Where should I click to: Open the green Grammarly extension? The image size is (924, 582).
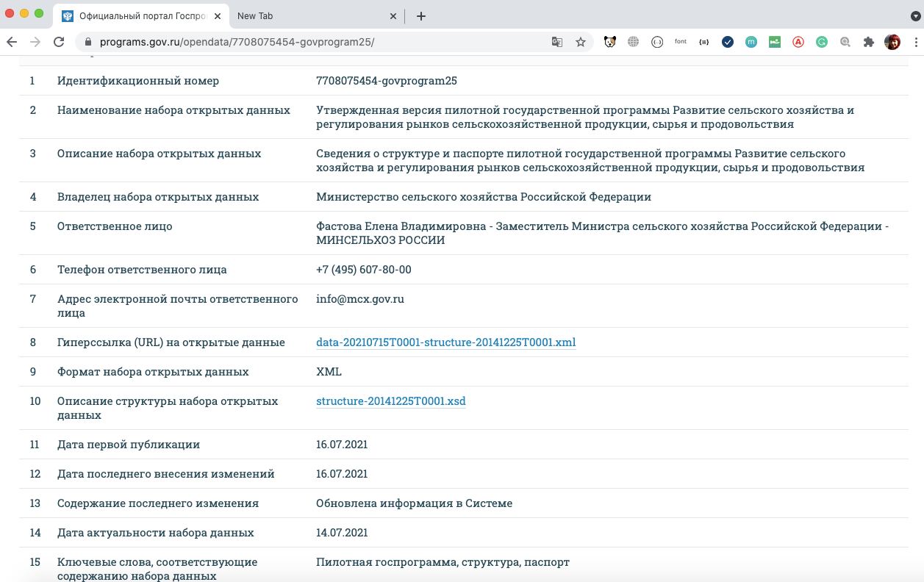pyautogui.click(x=822, y=42)
